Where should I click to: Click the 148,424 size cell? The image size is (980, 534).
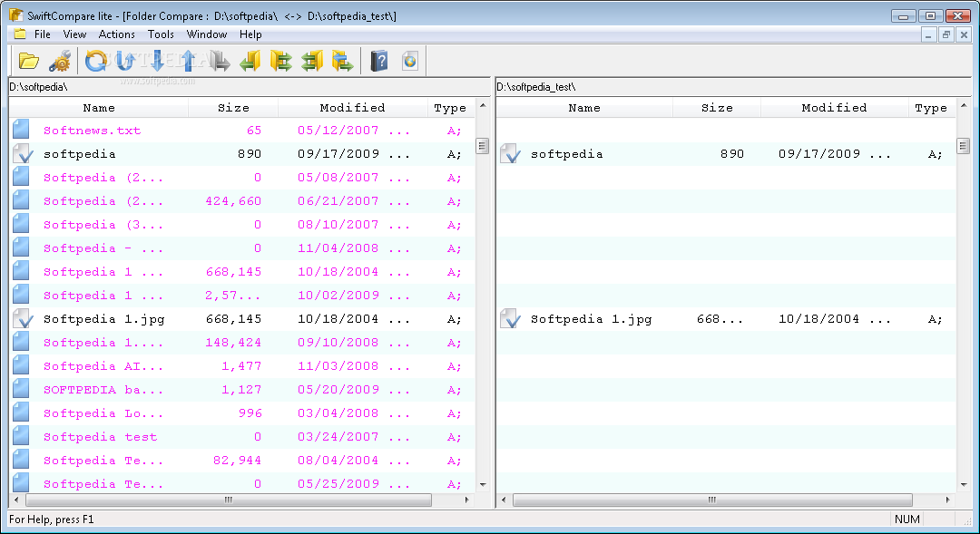point(233,343)
